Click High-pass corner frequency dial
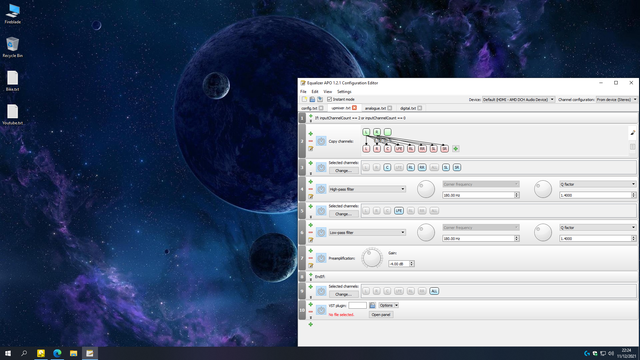 click(x=426, y=189)
